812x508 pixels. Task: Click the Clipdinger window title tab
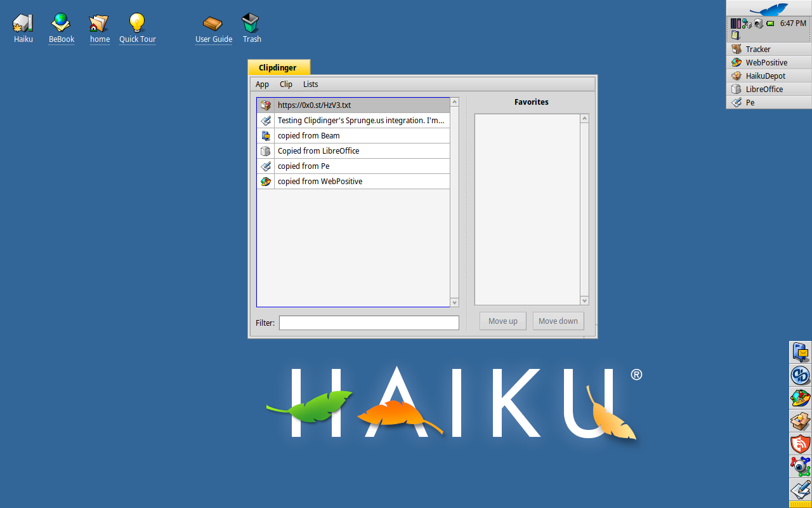pos(278,67)
